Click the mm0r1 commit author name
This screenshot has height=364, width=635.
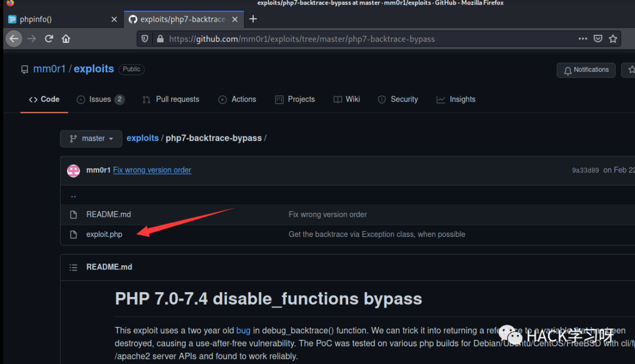pos(98,170)
